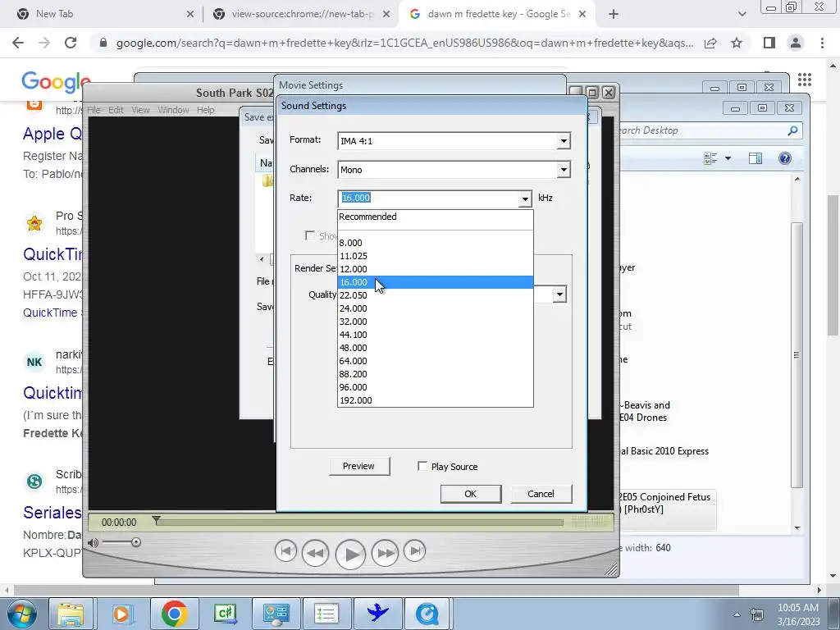Screen dimensions: 840x630
Task: Change Explorer view with the view icon
Action: 711,158
